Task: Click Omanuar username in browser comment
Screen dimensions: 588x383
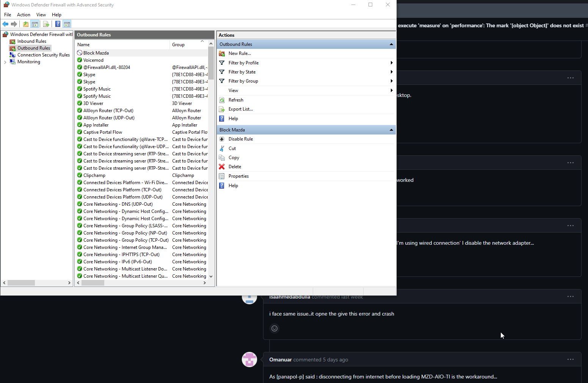Action: pos(281,360)
